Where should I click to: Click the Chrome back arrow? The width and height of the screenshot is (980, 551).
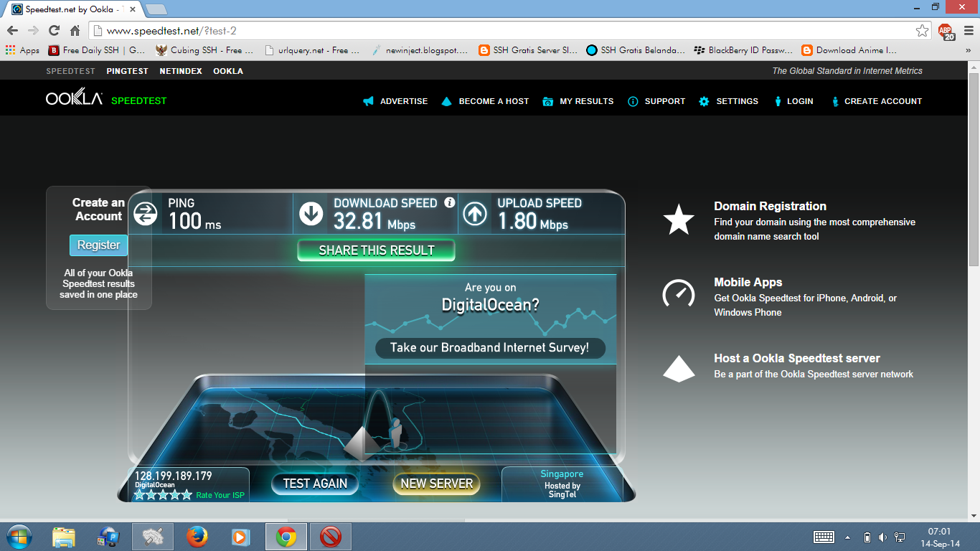click(12, 30)
